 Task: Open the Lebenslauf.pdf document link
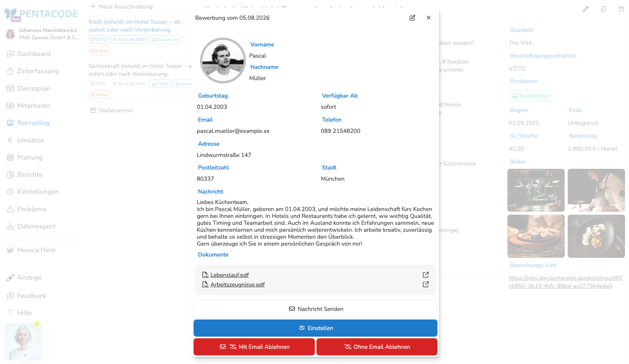pos(229,275)
